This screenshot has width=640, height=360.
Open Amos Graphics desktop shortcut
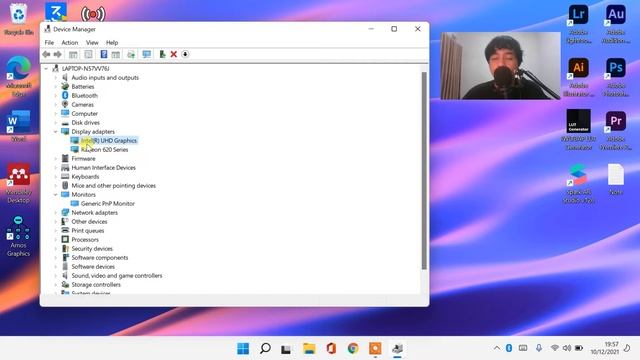pyautogui.click(x=18, y=236)
